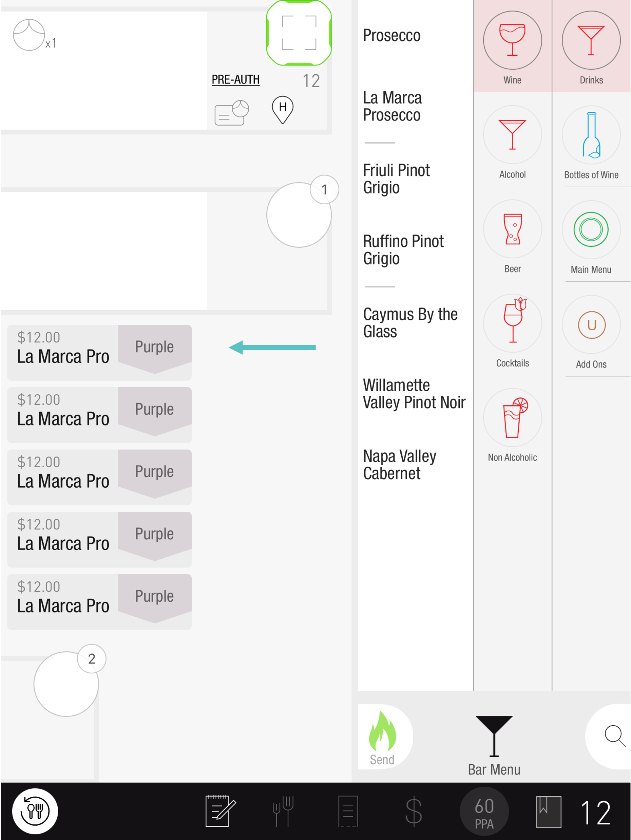The image size is (631, 840).
Task: Select seat 2 circle
Action: click(x=66, y=684)
